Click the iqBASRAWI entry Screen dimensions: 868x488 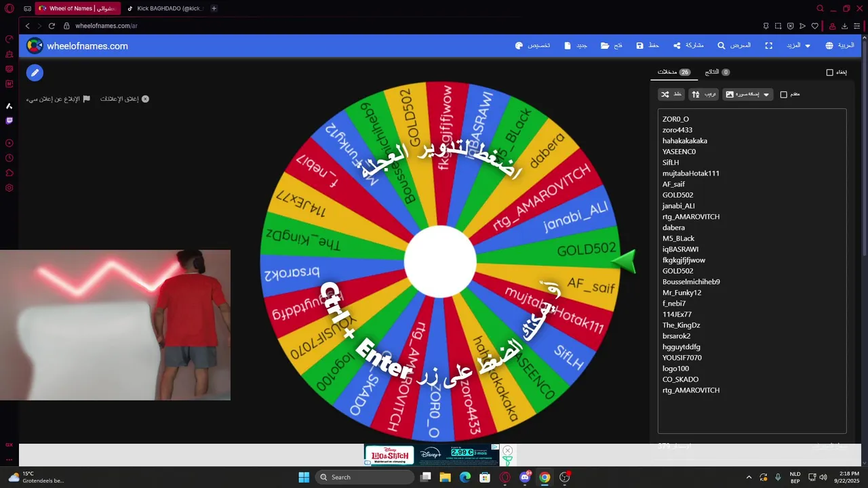[x=680, y=249]
